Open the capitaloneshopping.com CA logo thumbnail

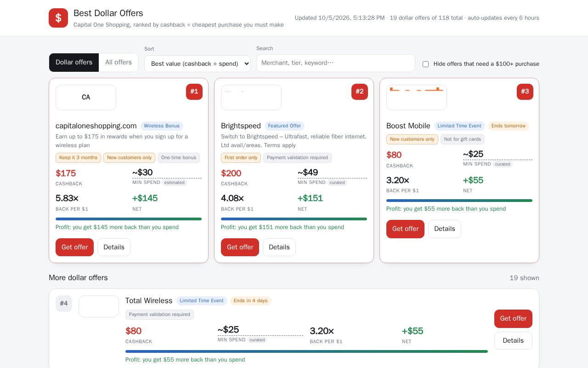tap(86, 98)
